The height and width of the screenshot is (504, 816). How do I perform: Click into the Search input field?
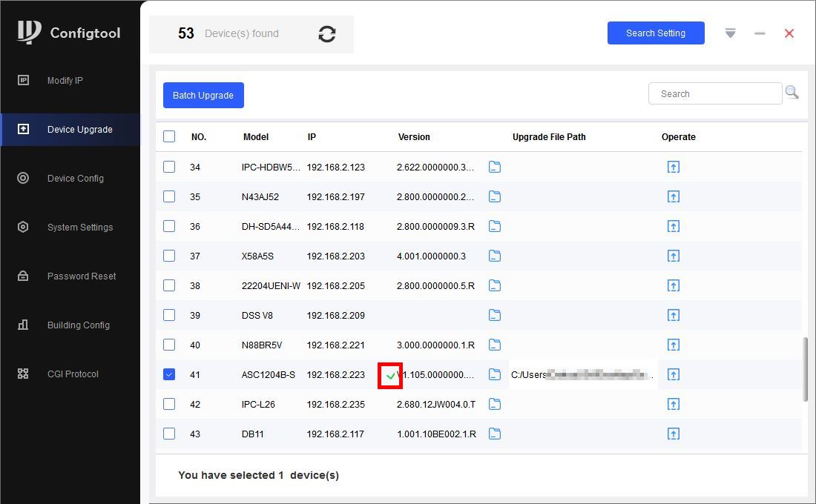point(714,93)
